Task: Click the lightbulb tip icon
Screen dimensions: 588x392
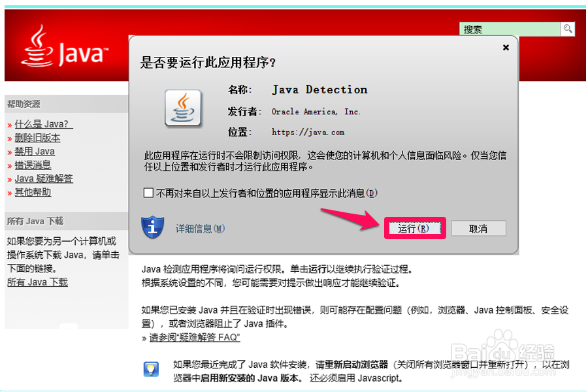Action: click(151, 369)
